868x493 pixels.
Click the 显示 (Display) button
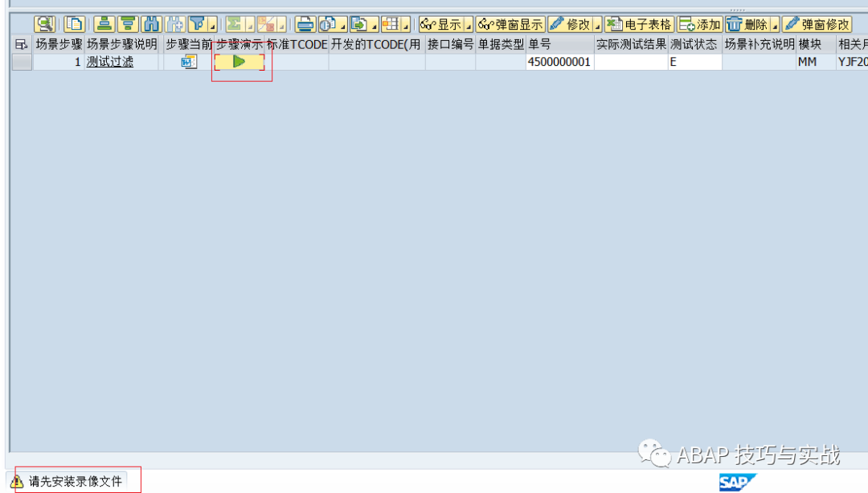coord(441,25)
